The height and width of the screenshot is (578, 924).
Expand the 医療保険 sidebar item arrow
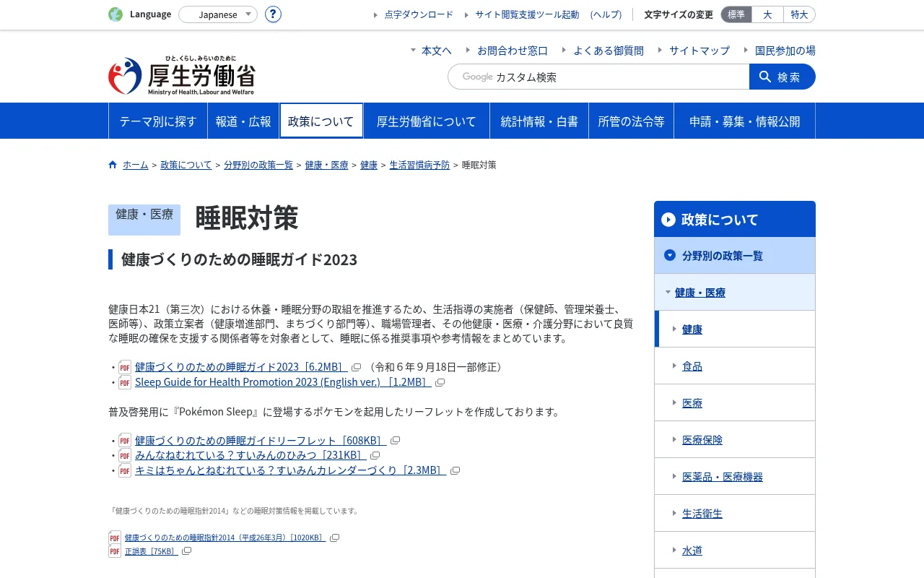pos(674,439)
